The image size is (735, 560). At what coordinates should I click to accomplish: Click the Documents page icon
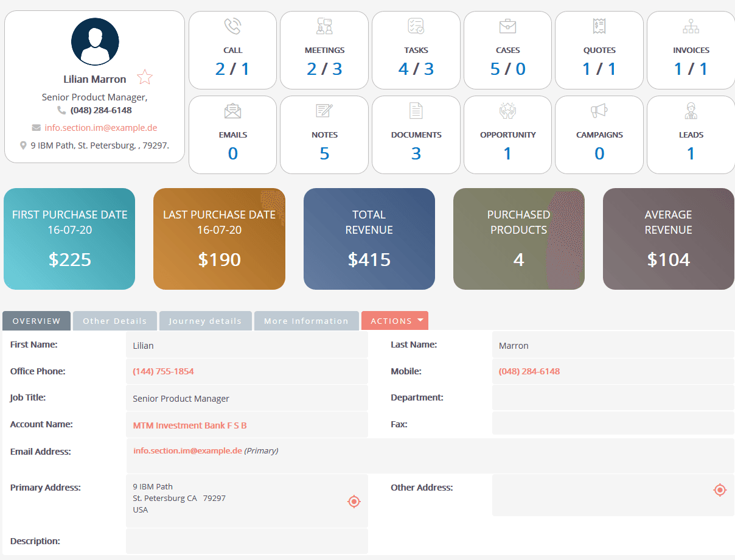(x=416, y=111)
